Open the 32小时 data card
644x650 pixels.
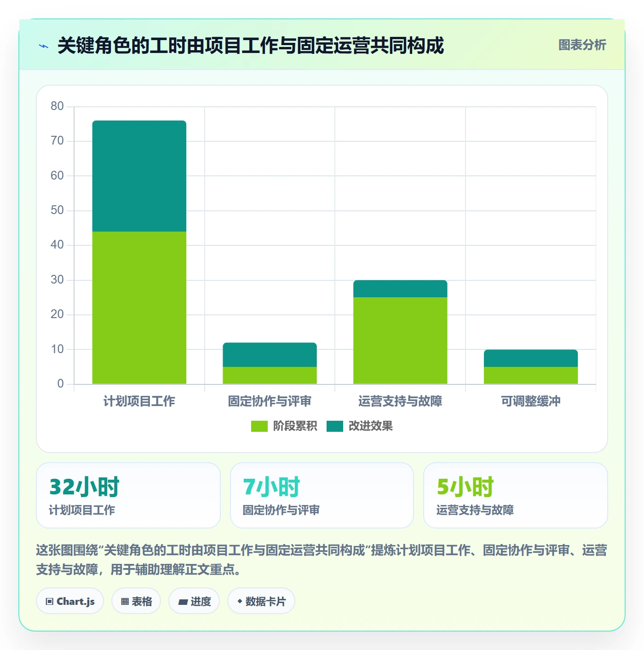[128, 495]
